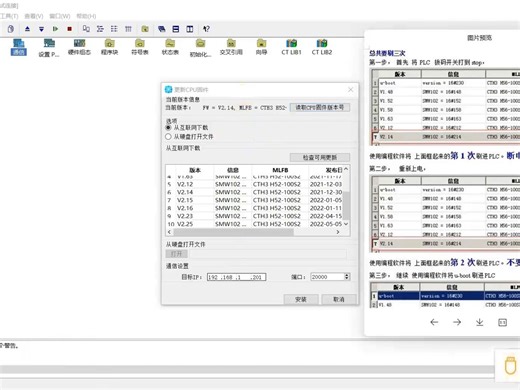Open the CT LIB2 library icon
This screenshot has width=520, height=390.
pyautogui.click(x=322, y=47)
